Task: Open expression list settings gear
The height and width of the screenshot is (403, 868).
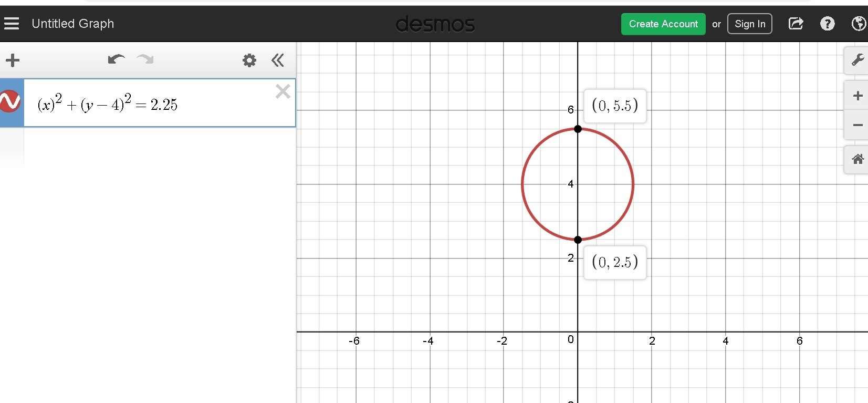Action: pos(249,60)
